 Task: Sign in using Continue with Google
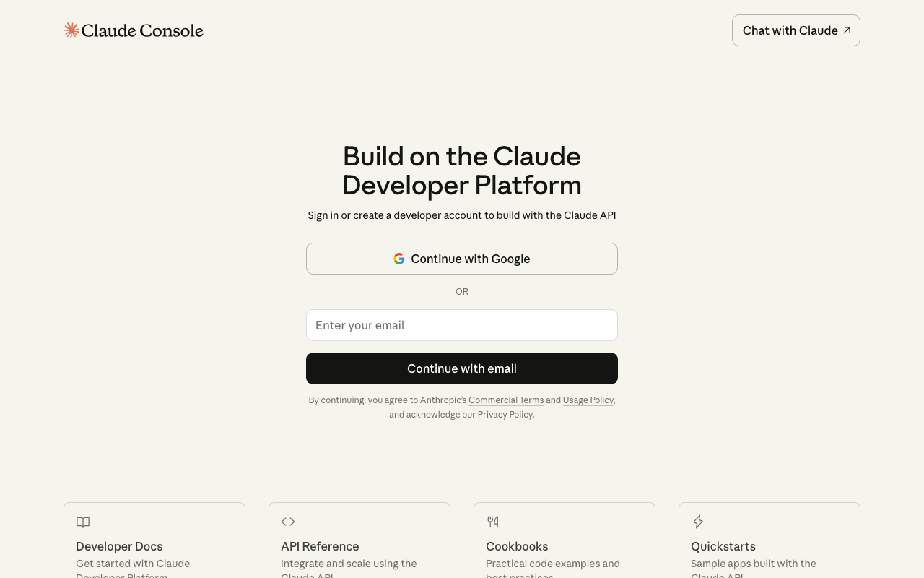point(462,259)
